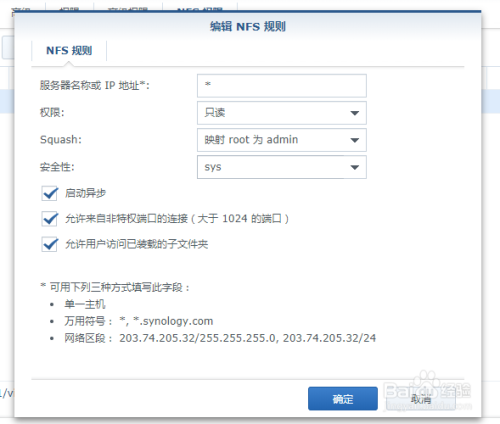Select the NFS 规则 tab
500x424 pixels.
(x=69, y=51)
